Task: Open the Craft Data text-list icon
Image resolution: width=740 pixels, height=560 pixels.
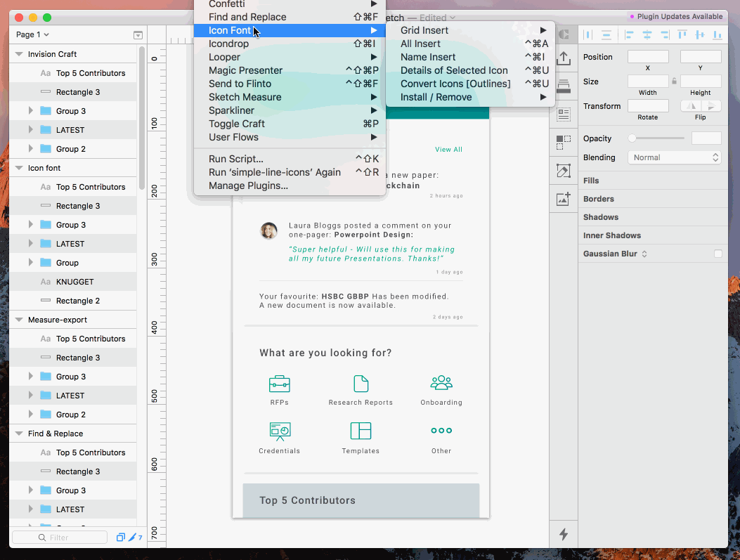Action: pyautogui.click(x=564, y=115)
